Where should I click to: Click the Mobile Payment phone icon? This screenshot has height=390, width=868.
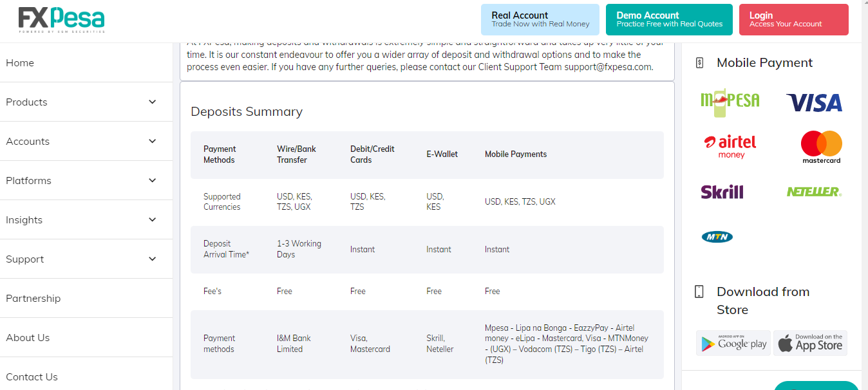699,62
